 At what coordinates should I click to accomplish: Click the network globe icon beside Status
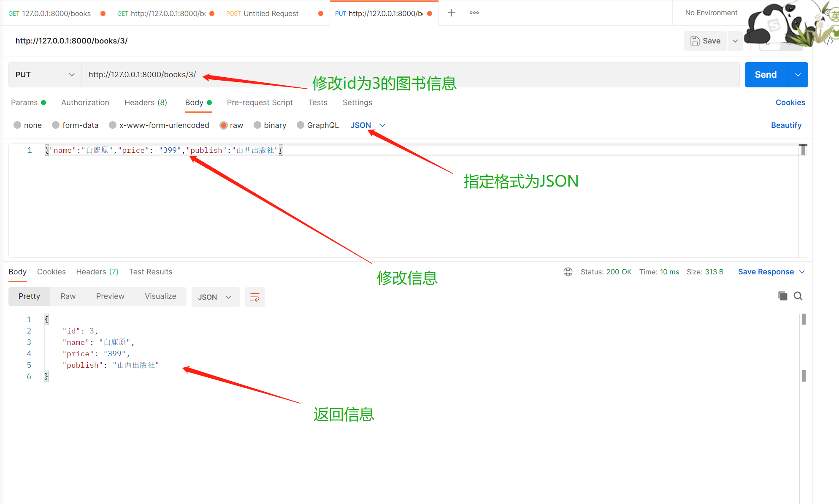point(568,272)
